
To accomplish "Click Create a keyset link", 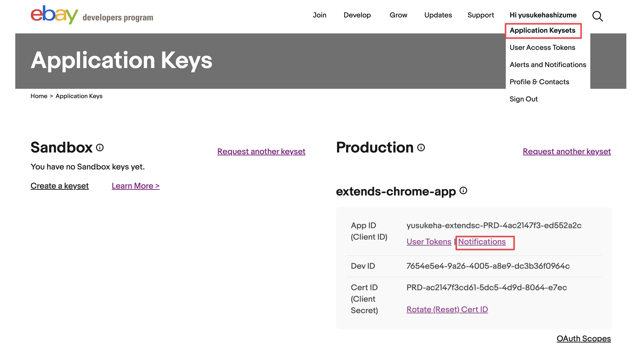I will point(59,186).
